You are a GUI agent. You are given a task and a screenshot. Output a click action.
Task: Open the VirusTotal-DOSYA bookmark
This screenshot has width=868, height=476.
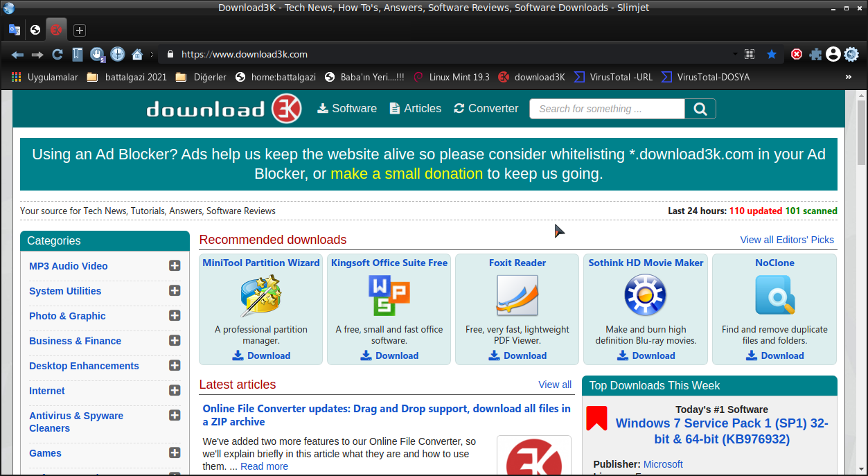point(705,77)
